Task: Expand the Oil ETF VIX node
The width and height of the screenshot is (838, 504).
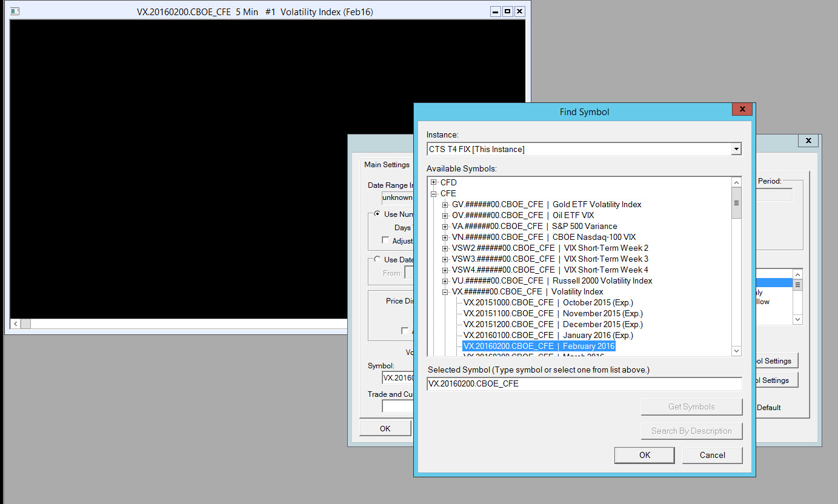Action: pos(445,215)
